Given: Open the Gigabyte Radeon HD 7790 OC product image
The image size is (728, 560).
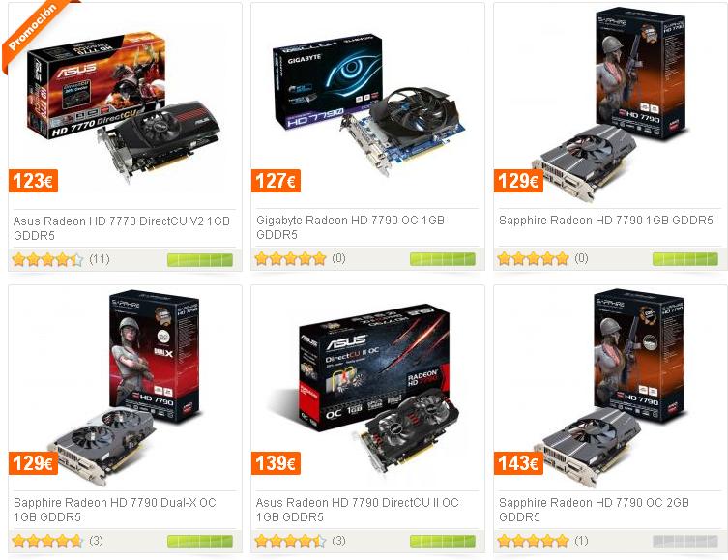Looking at the screenshot, I should [x=368, y=104].
